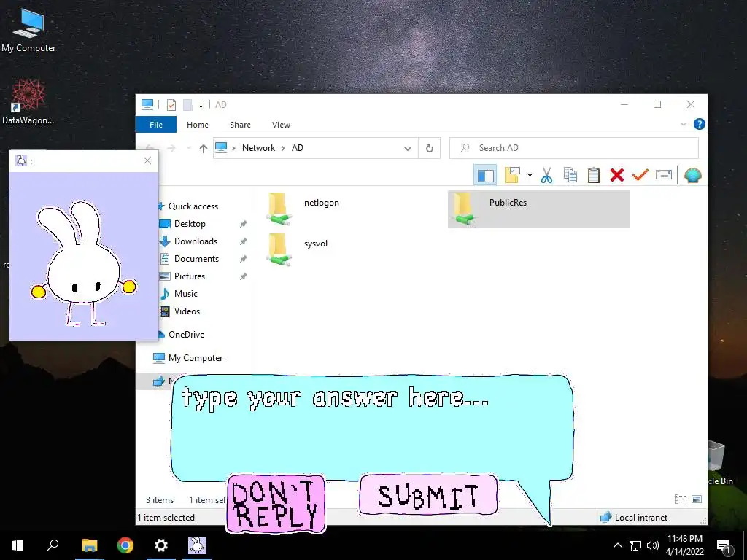This screenshot has width=747, height=560.
Task: Click the Search AD input field
Action: (x=574, y=148)
